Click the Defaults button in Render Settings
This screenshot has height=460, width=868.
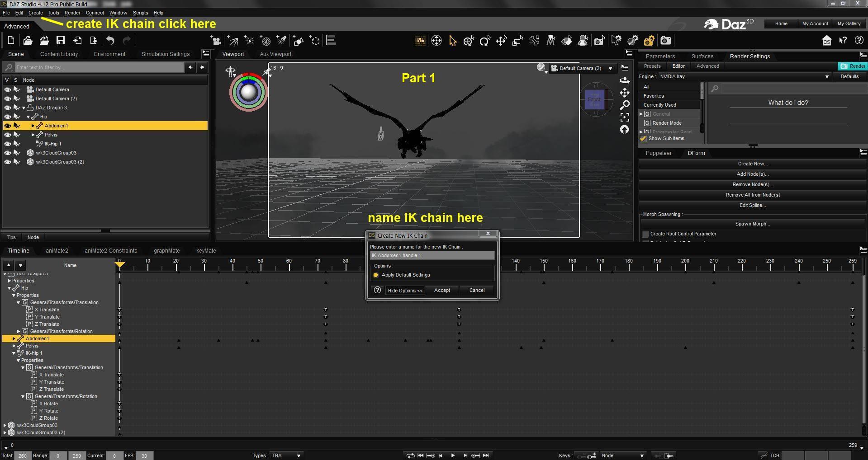tap(849, 77)
